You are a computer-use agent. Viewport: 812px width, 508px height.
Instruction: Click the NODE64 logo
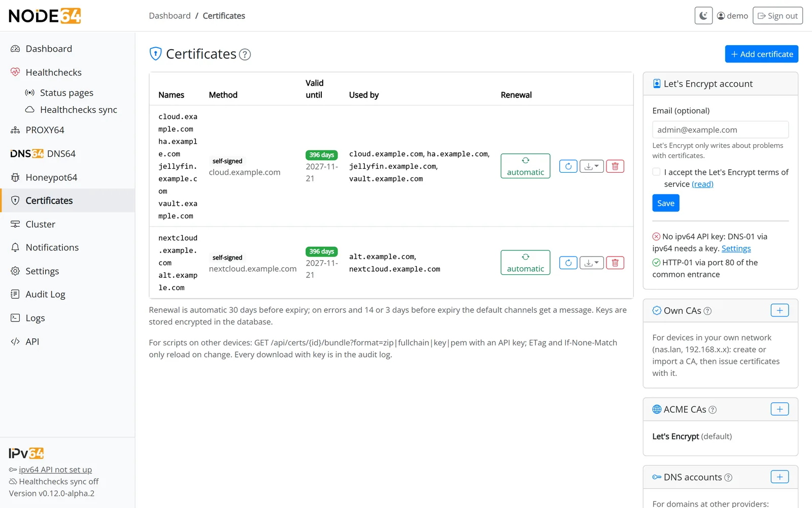(45, 16)
